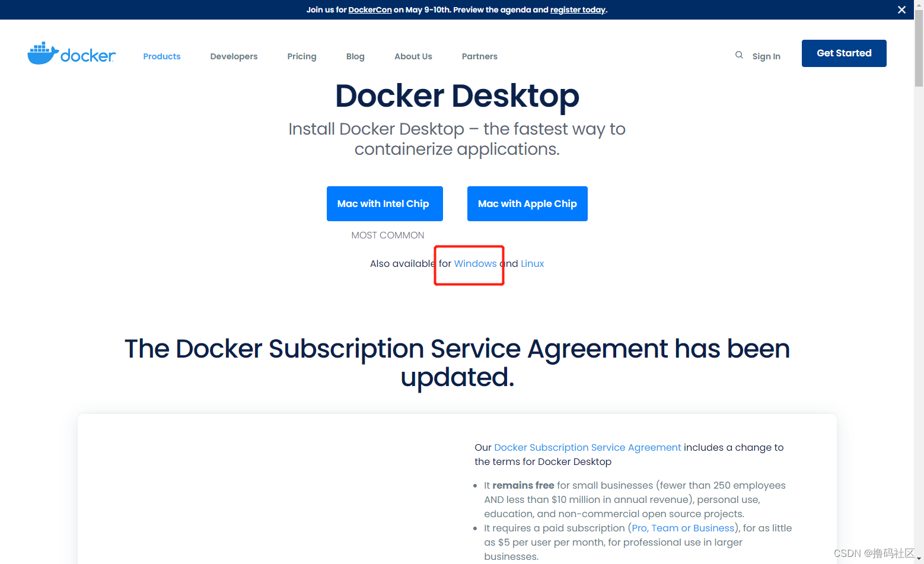Click the scrollbar down arrow
This screenshot has width=924, height=564.
point(919,559)
